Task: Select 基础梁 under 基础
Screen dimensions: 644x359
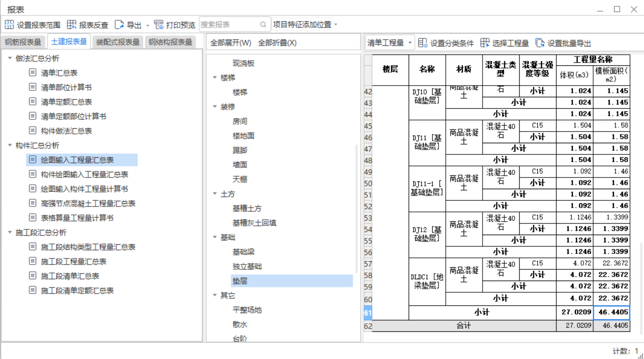Action: (244, 252)
